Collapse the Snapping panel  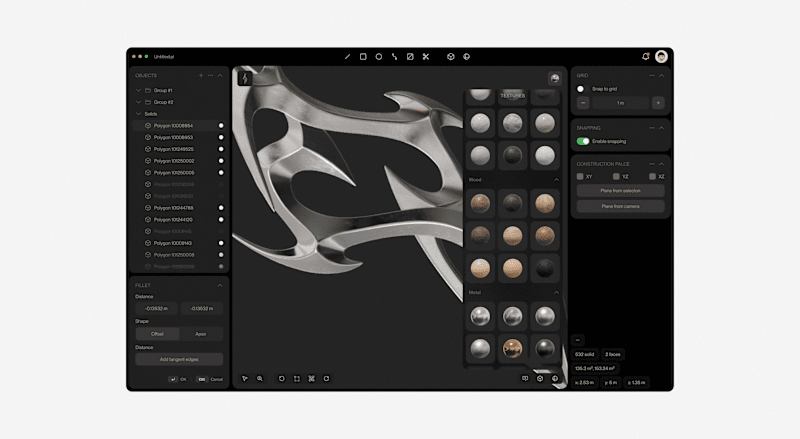pos(661,128)
